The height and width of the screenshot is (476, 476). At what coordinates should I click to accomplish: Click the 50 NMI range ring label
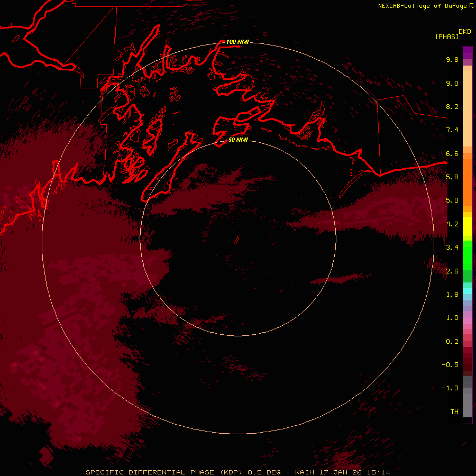237,140
